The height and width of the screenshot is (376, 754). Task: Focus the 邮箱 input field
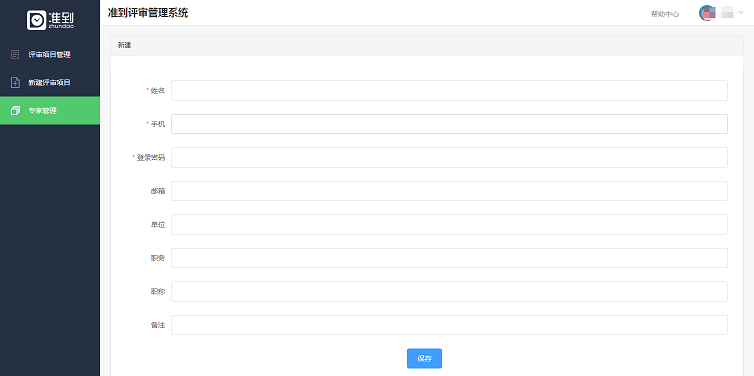pos(449,191)
